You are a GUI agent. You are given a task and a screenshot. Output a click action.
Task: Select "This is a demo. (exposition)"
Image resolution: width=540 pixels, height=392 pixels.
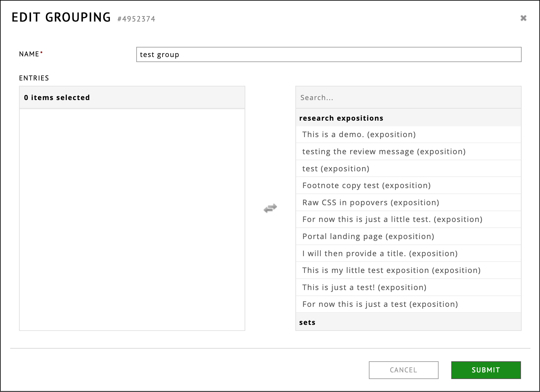click(408, 135)
